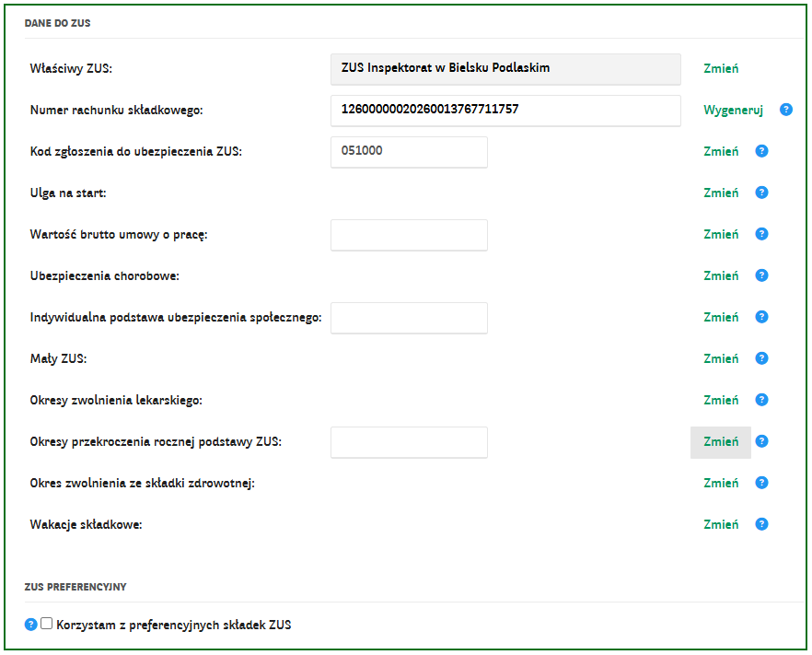Open help for Indywidualna podstawa ubezpieczenia społecznego
812x655 pixels.
761,317
